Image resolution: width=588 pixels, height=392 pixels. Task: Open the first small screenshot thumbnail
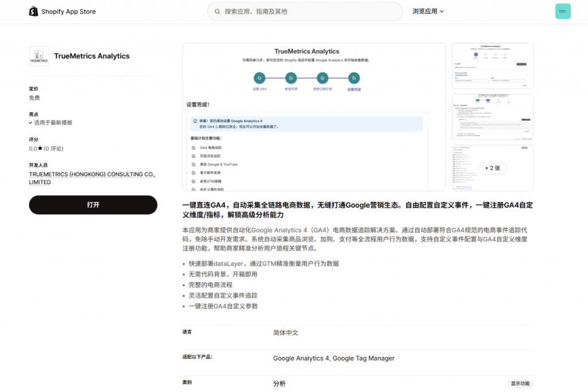[x=492, y=66]
